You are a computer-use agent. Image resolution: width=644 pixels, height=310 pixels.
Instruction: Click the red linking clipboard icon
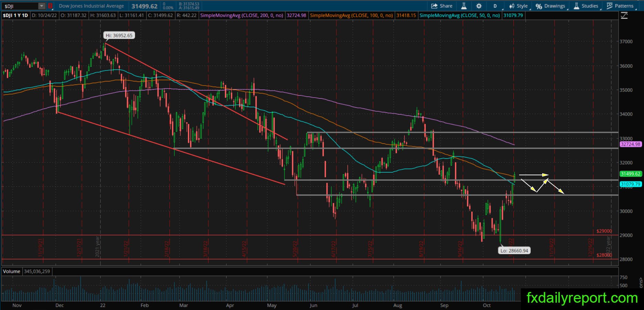50,6
